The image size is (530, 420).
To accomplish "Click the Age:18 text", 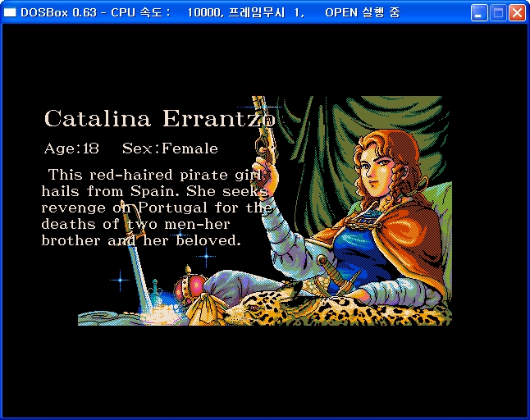I will point(71,148).
